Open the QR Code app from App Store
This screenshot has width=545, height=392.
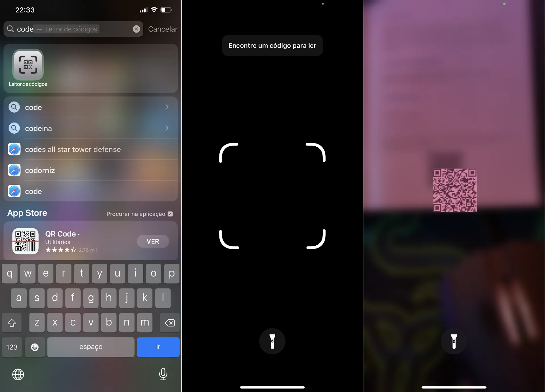(152, 241)
